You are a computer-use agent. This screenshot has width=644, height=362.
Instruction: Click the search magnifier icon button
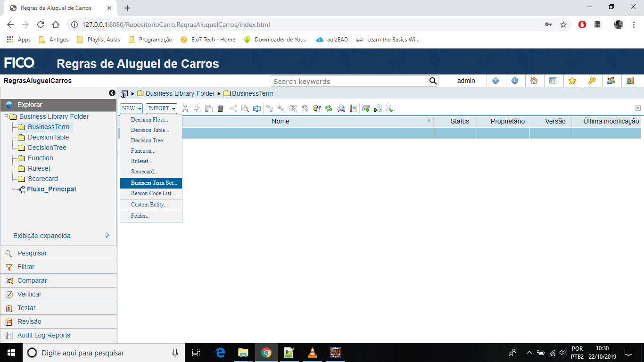433,81
